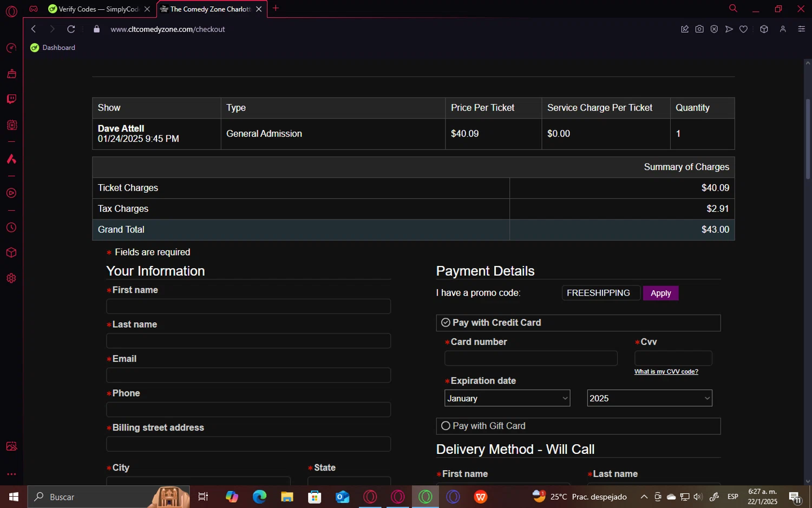Open ESP language indicator
812x508 pixels.
(x=733, y=497)
